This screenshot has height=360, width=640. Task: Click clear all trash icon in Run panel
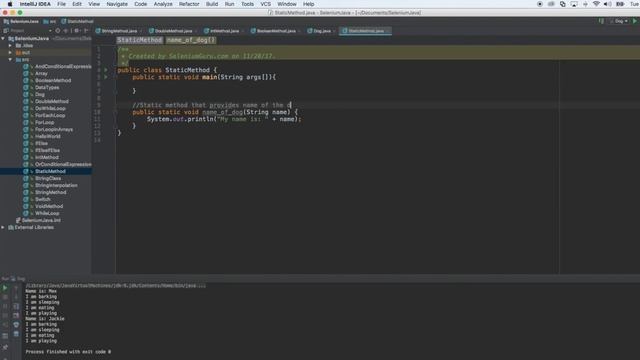[16, 334]
